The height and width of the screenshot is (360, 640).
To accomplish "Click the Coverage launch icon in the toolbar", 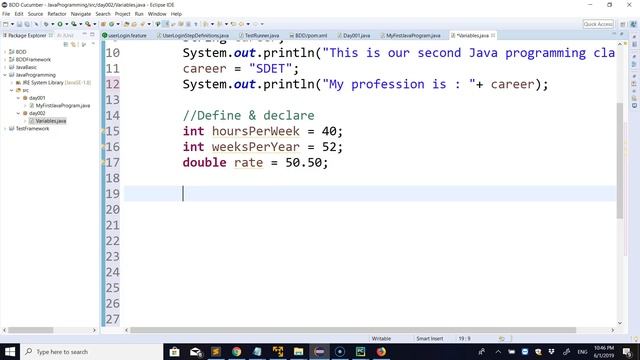I will coord(74,24).
